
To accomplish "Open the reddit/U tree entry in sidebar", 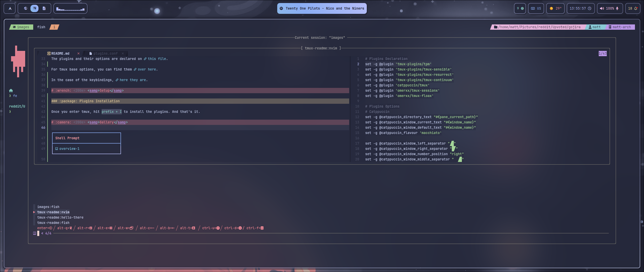I will point(17,106).
